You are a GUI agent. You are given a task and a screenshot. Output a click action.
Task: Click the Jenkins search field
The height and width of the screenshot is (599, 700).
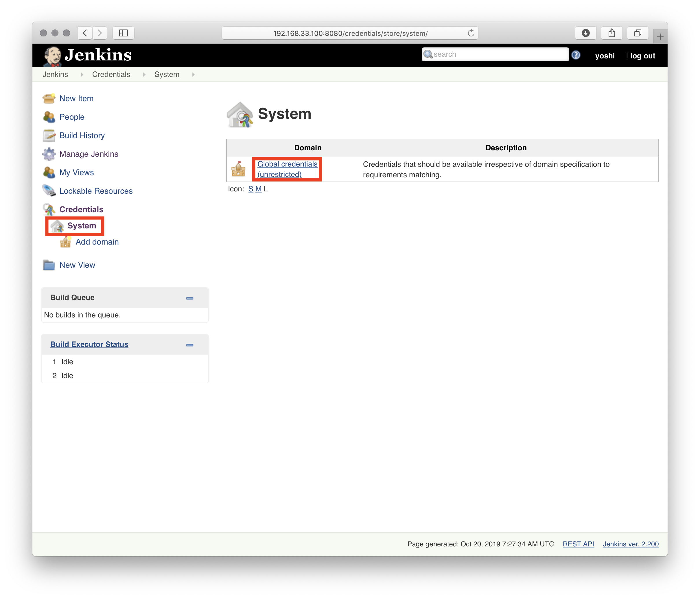pyautogui.click(x=495, y=54)
